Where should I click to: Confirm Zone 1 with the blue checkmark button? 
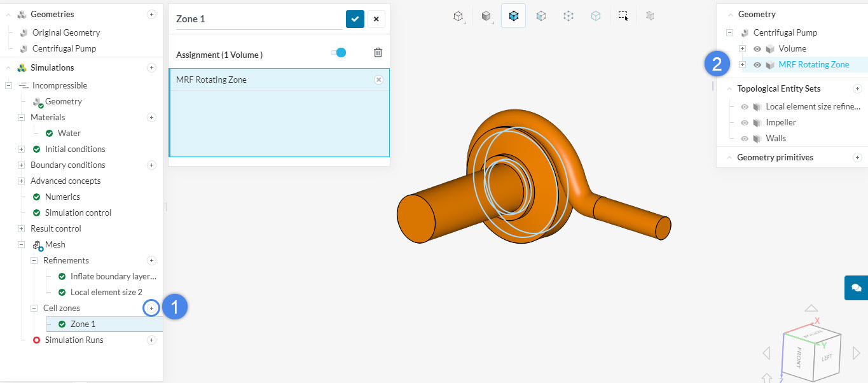[x=355, y=19]
